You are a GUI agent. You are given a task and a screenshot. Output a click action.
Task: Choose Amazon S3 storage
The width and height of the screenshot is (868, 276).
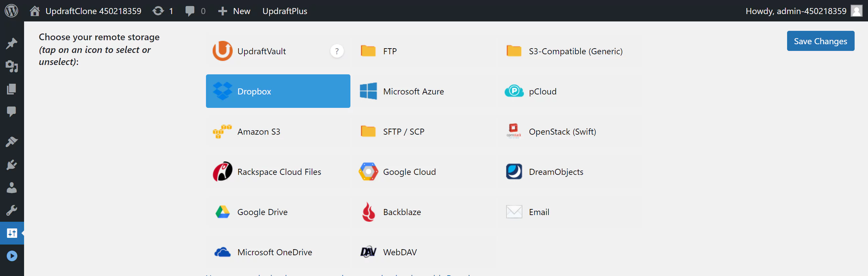click(x=278, y=131)
